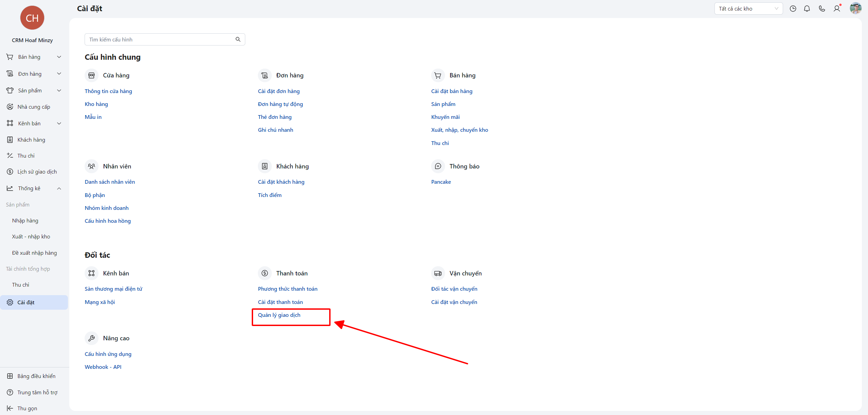The image size is (868, 415).
Task: Click the magnifier icon in search box
Action: (x=238, y=39)
